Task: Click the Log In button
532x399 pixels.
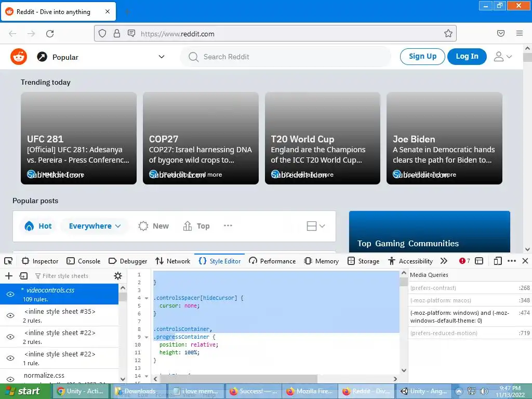Action: tap(467, 56)
